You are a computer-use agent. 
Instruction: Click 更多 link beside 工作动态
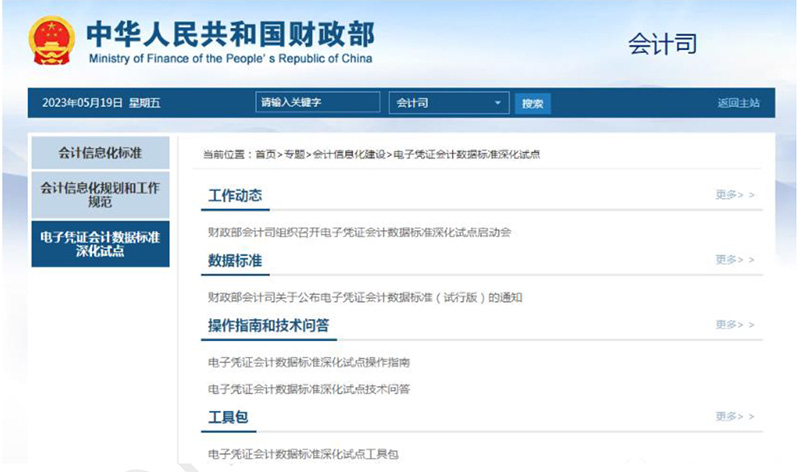734,194
